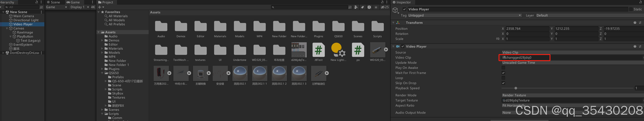Select the po script asset
644x121 pixels.
[358, 52]
